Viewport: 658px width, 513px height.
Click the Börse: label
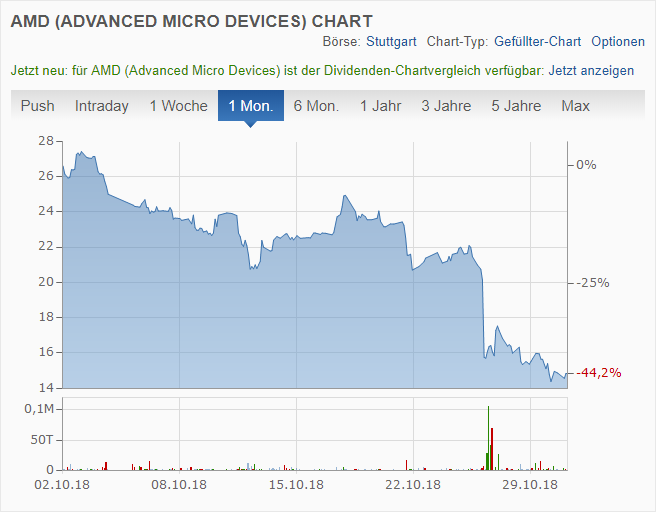click(342, 42)
